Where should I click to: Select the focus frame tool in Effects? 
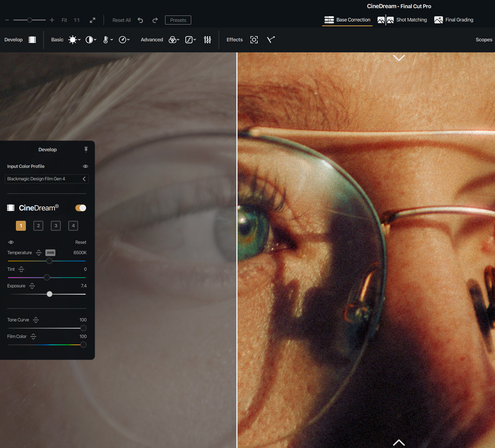click(x=254, y=40)
